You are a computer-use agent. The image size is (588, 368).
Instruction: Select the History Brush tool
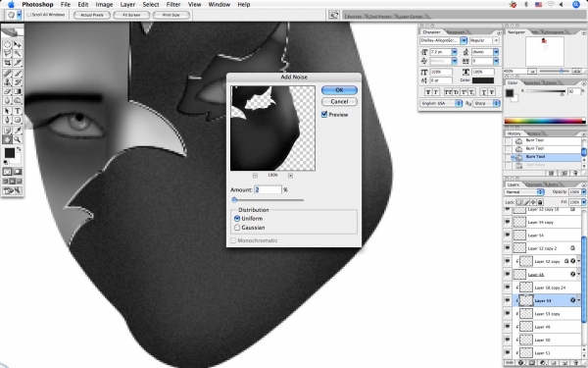[18, 82]
